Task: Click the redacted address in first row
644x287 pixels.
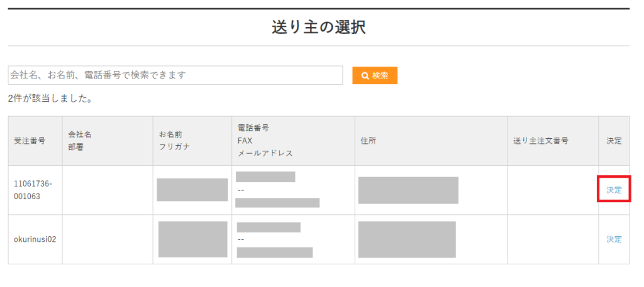Action: [x=408, y=190]
